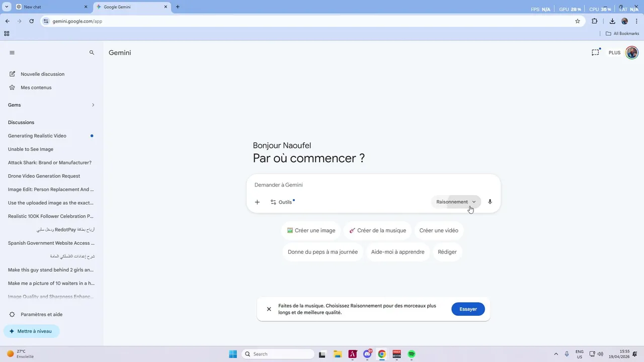The width and height of the screenshot is (644, 362).
Task: Open the Extensions puzzle icon
Action: (x=595, y=21)
